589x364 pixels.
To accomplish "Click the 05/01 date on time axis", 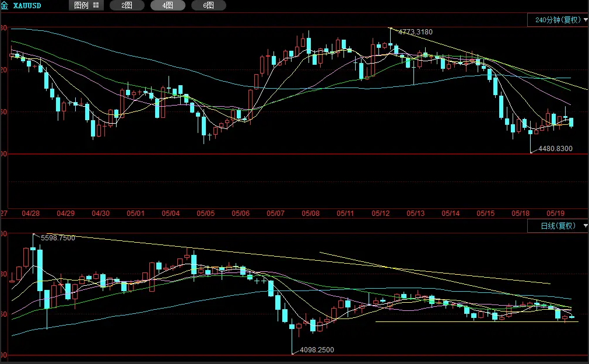I will point(136,213).
